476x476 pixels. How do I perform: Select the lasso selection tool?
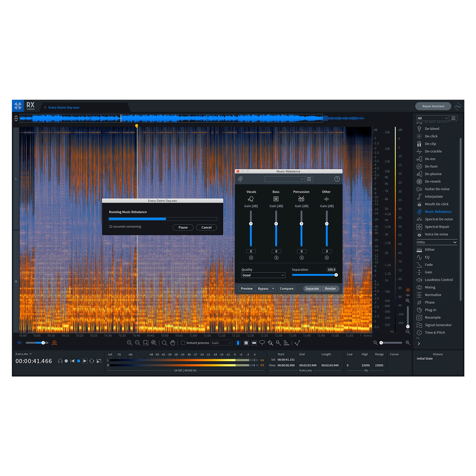point(262,343)
